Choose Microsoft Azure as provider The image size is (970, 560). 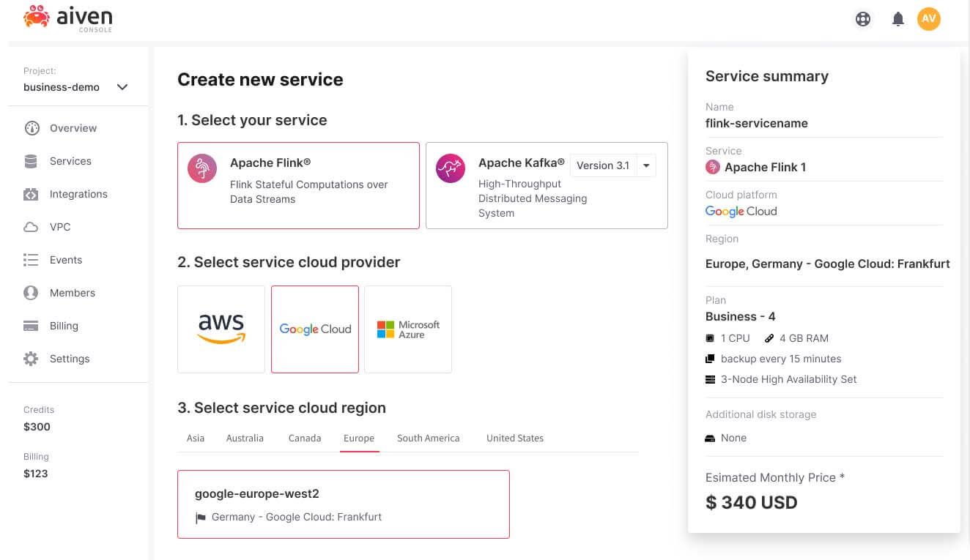[x=408, y=329]
